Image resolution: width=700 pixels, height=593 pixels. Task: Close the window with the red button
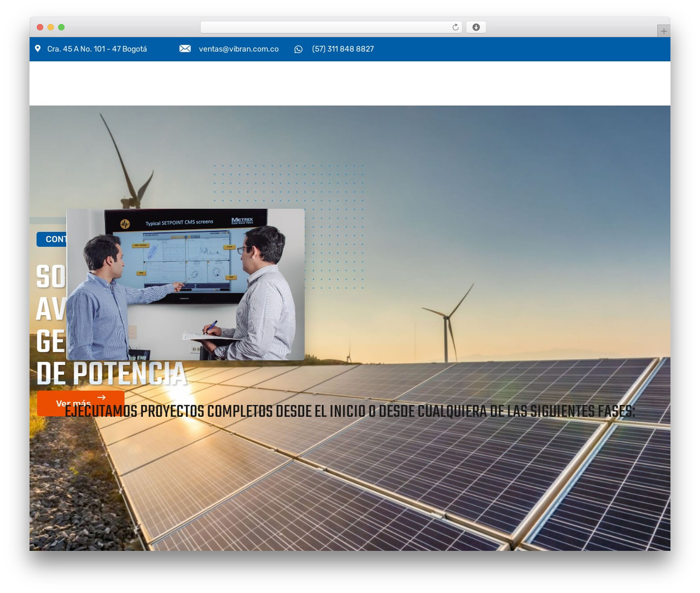pyautogui.click(x=40, y=27)
